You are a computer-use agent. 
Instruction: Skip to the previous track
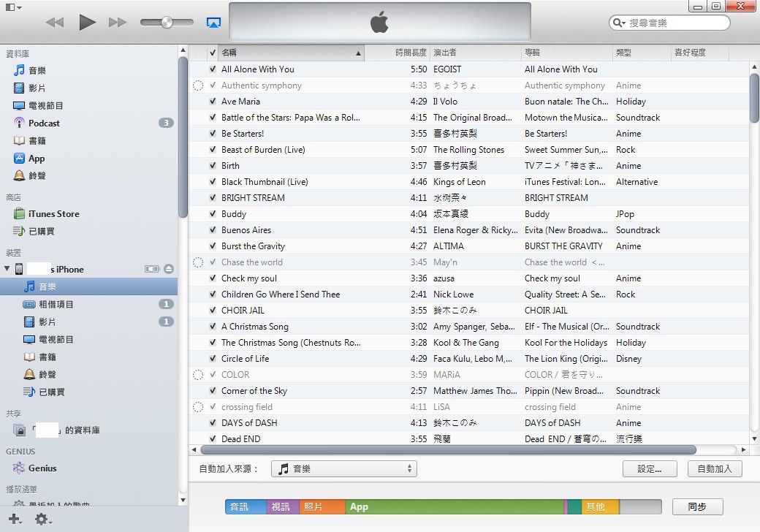tap(55, 22)
